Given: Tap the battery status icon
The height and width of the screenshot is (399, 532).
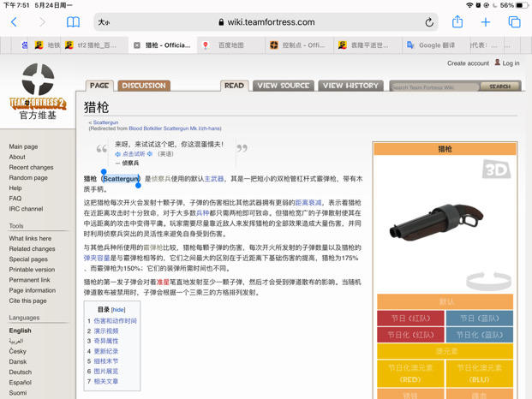Looking at the screenshot, I should tap(521, 5).
